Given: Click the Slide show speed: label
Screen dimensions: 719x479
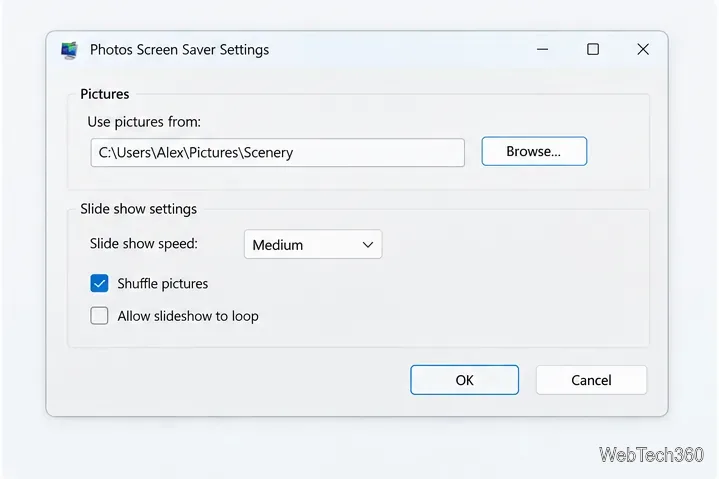Looking at the screenshot, I should 144,243.
